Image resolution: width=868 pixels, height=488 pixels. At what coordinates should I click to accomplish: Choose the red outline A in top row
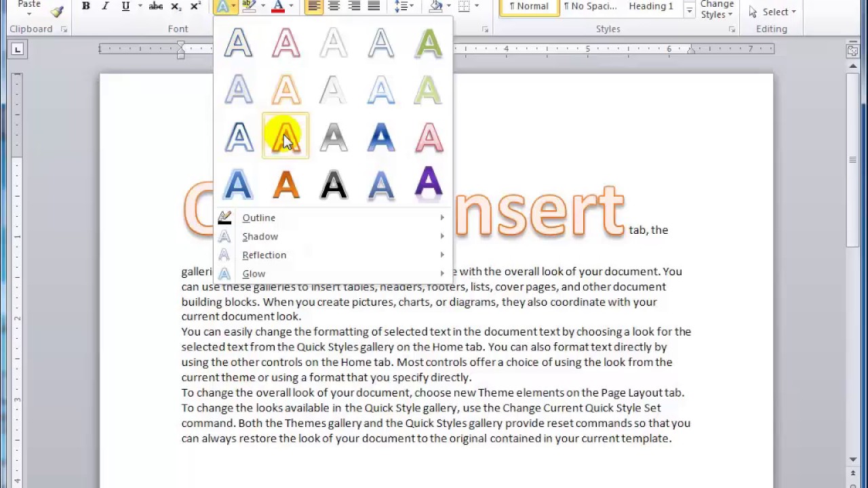[x=285, y=43]
